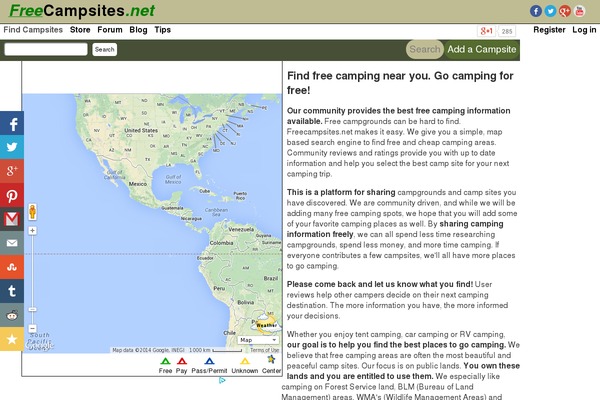Open the Facebook icon in the header
The width and height of the screenshot is (600, 400).
tap(536, 11)
